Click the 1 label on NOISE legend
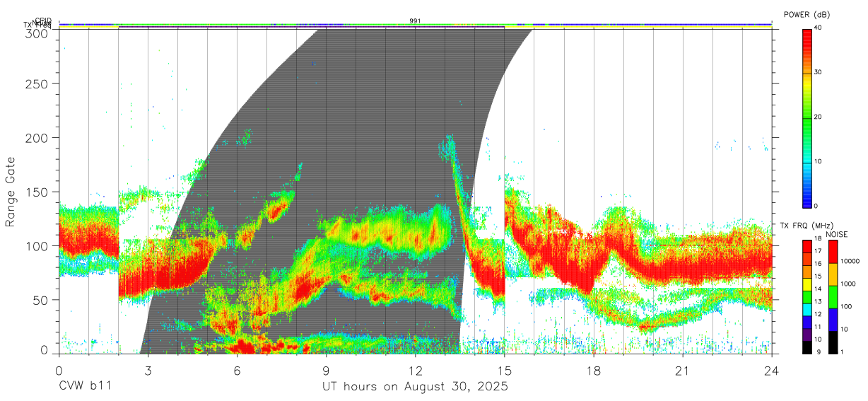Viewport: 868px width, 401px height. click(843, 351)
